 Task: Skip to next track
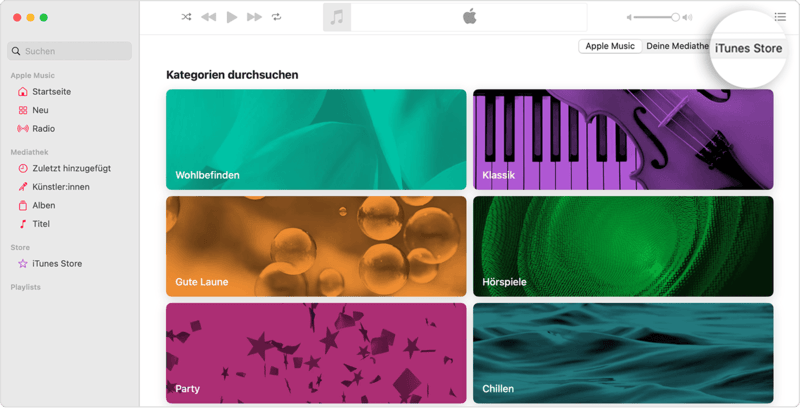[x=254, y=17]
